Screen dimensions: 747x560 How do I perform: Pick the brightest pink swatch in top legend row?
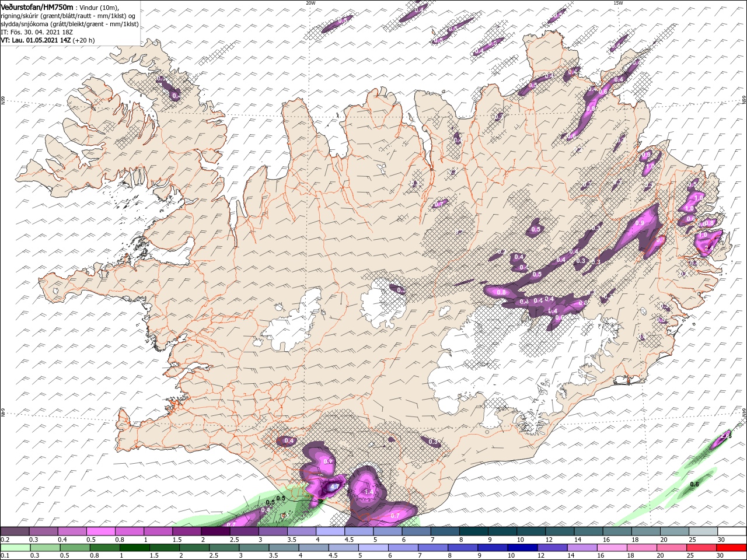(101, 531)
